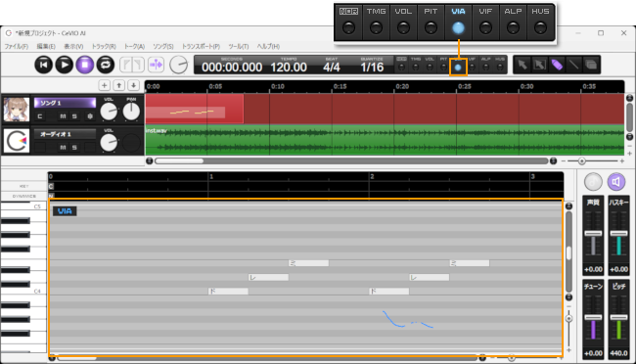The width and height of the screenshot is (636, 364).
Task: Enable the PIT parameter in enlarged panel
Action: [x=431, y=28]
